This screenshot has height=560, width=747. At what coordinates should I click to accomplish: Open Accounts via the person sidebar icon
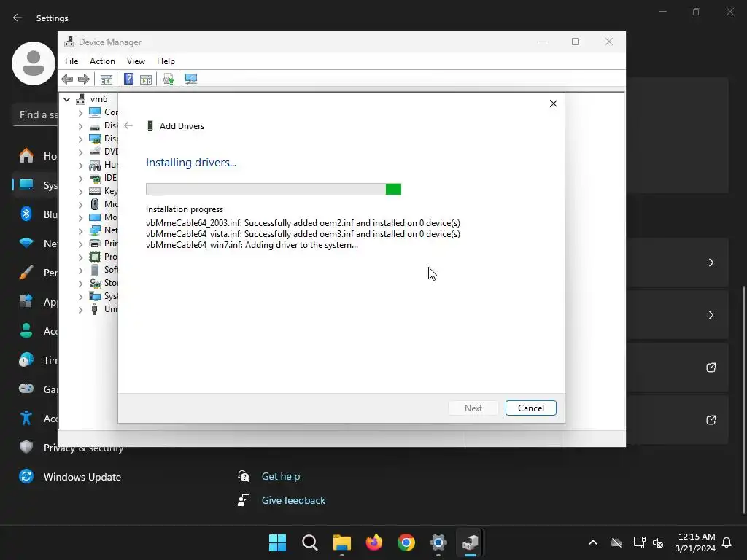tap(26, 330)
